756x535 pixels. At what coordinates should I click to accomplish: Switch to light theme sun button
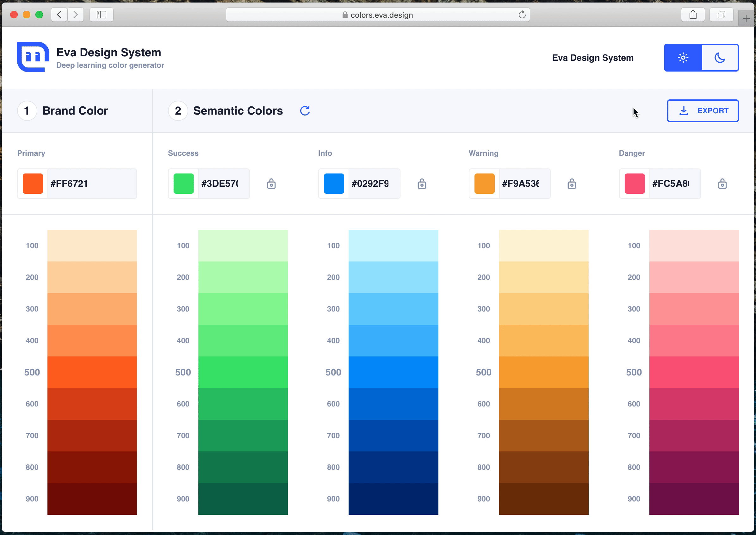click(x=683, y=58)
